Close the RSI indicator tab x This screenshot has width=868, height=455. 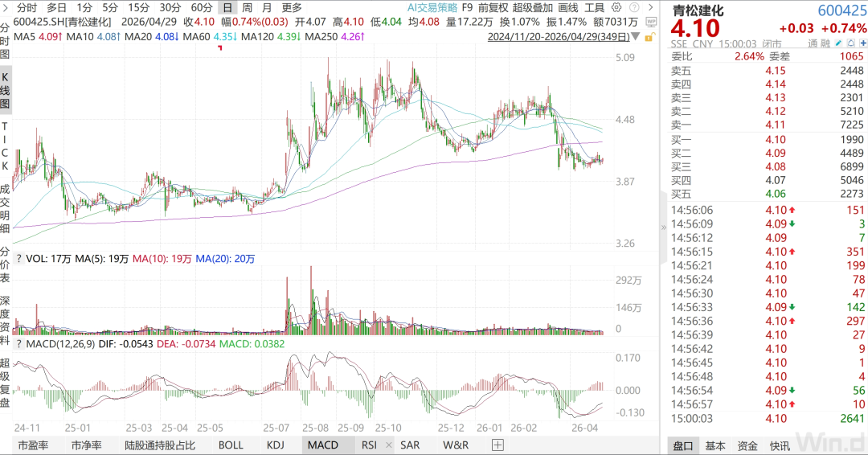[389, 445]
